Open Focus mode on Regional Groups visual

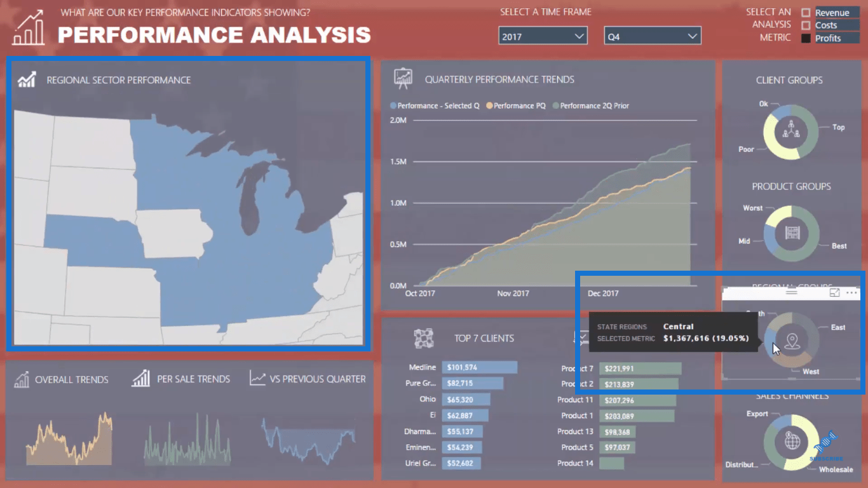(x=835, y=292)
